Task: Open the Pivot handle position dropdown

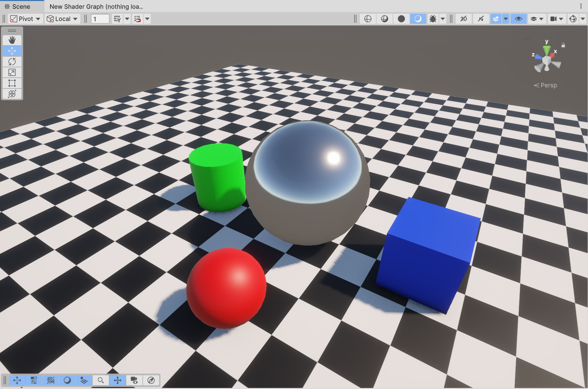Action: coord(25,19)
